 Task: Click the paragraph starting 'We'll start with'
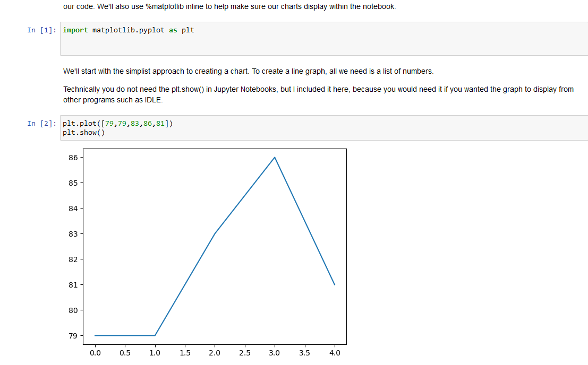tap(248, 71)
